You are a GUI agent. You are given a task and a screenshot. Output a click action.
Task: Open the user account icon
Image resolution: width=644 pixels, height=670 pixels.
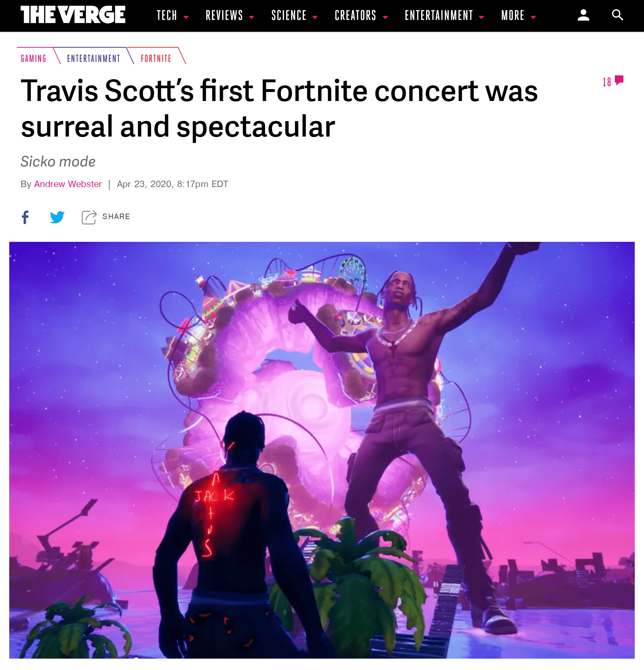pyautogui.click(x=583, y=15)
